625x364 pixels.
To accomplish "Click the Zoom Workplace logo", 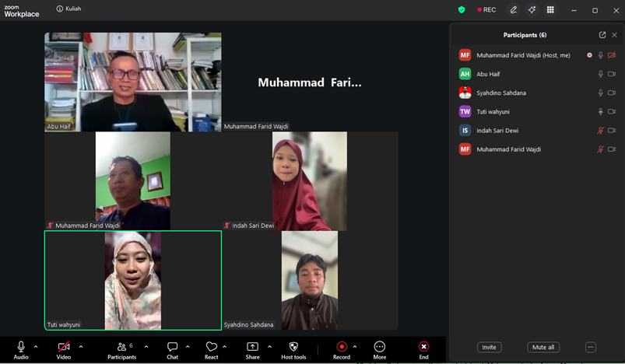I will click(x=22, y=11).
